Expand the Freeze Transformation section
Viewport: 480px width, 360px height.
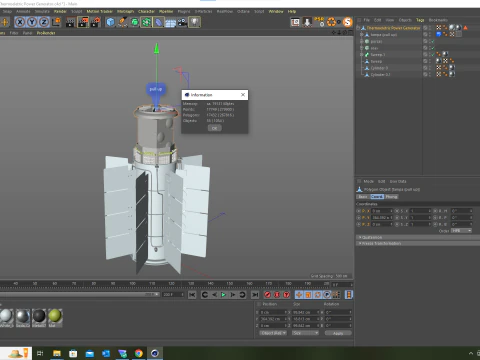coord(418,243)
